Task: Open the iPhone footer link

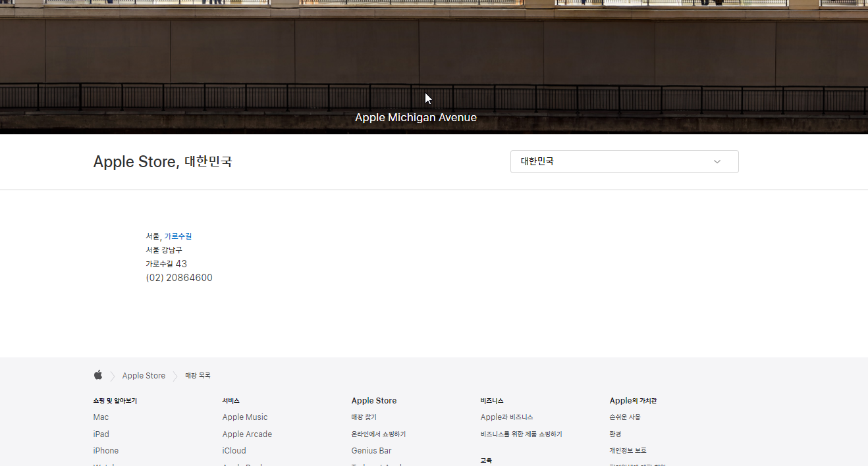Action: pos(105,451)
